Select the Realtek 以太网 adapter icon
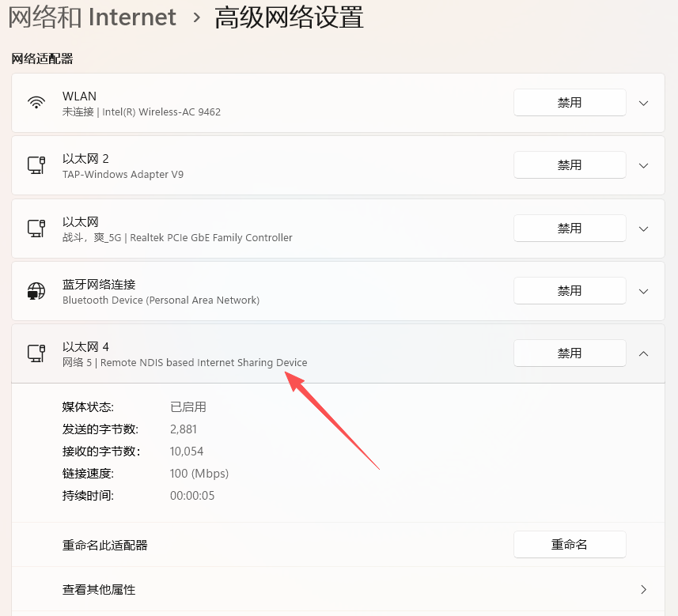Viewport: 678px width, 616px height. pyautogui.click(x=36, y=228)
